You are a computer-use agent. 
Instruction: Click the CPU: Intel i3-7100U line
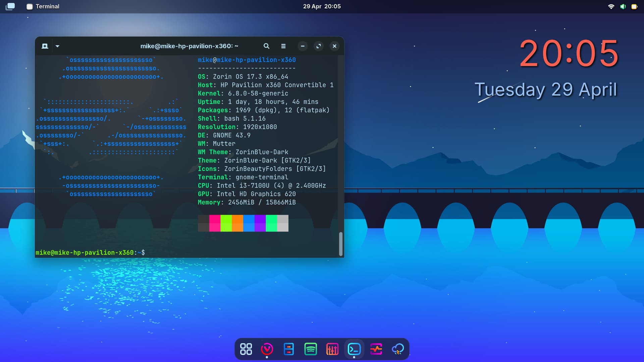pyautogui.click(x=262, y=186)
